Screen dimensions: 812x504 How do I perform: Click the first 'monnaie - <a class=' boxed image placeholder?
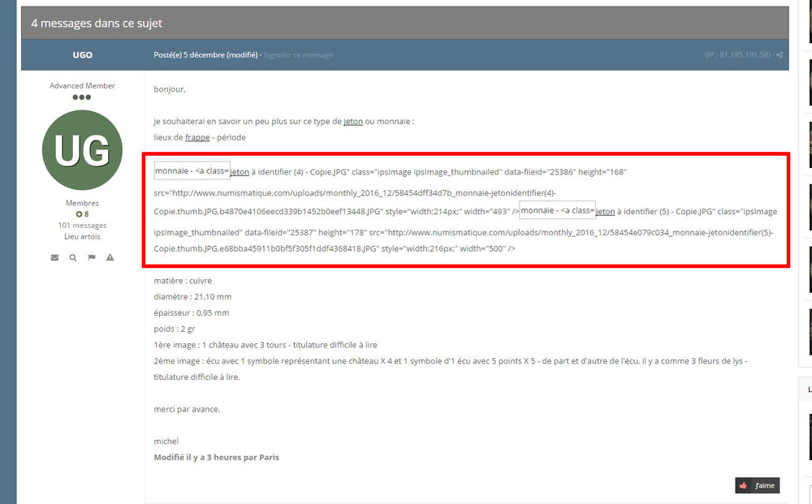[192, 171]
